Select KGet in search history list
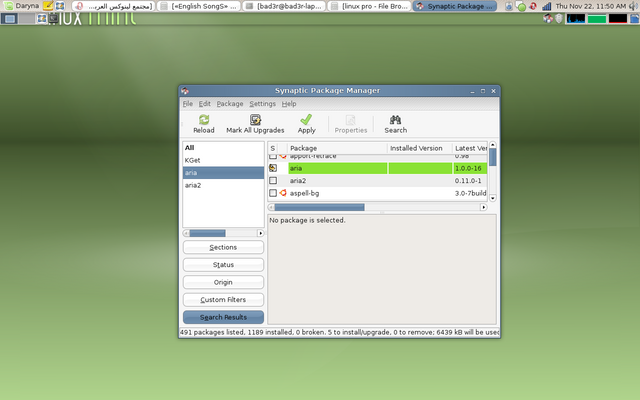The height and width of the screenshot is (400, 640). pyautogui.click(x=223, y=160)
